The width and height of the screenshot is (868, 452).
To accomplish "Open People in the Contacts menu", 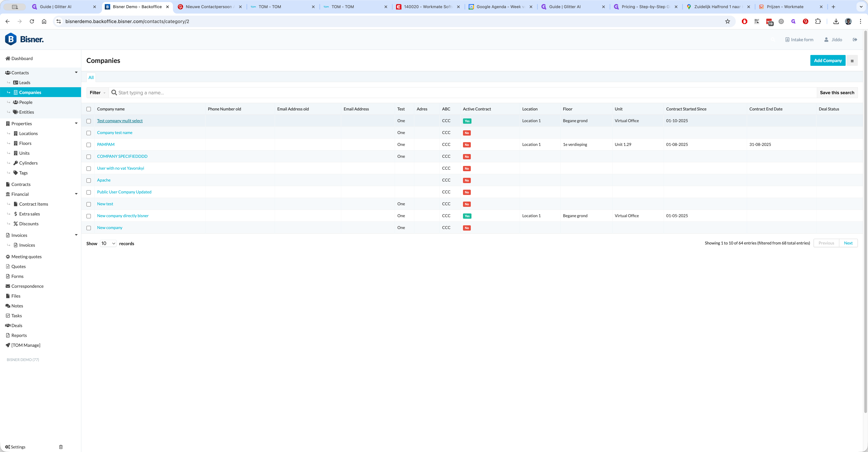I will (26, 102).
